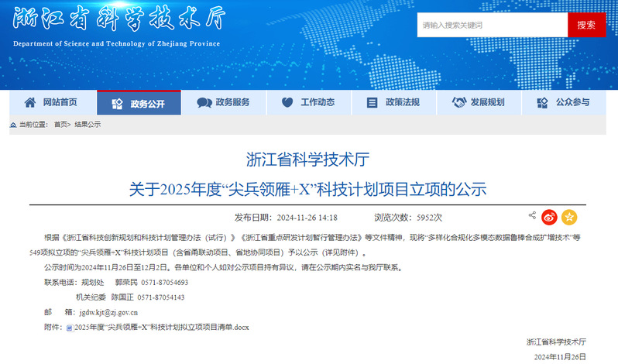Open the 政务公开 navigation tab
This screenshot has width=618, height=364.
(139, 103)
